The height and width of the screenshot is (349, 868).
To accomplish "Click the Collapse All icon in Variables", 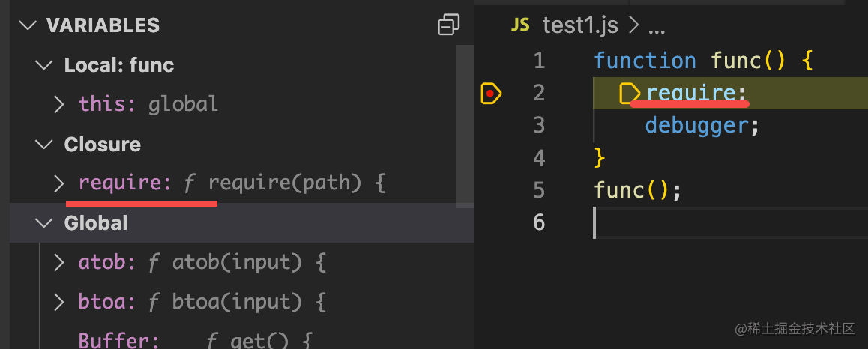I will click(x=448, y=25).
